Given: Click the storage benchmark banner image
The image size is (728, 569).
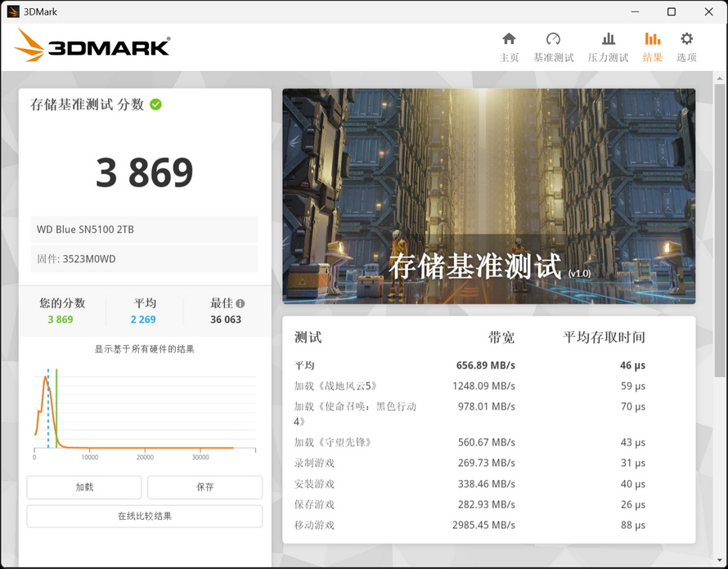Looking at the screenshot, I should point(488,196).
